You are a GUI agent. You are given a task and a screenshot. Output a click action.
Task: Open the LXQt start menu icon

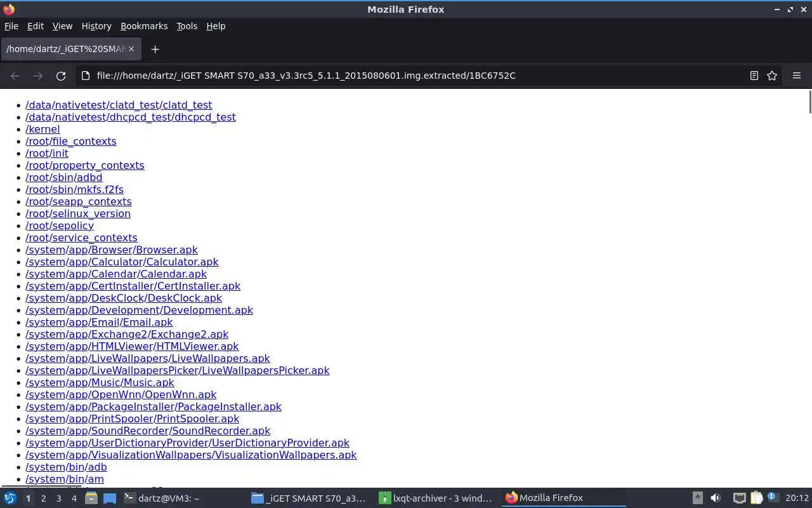[x=10, y=498]
